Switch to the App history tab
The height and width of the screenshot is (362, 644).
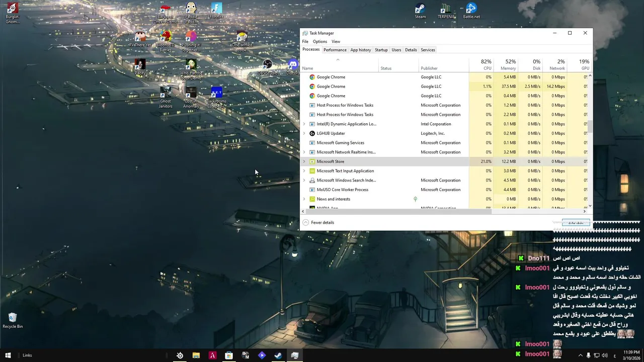pyautogui.click(x=360, y=50)
